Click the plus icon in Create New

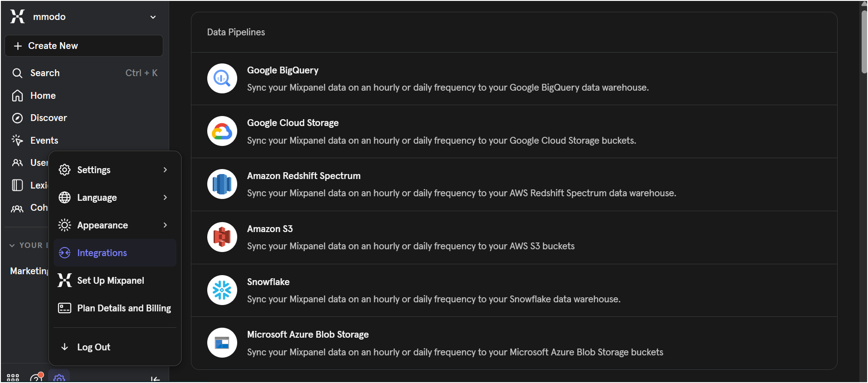click(18, 46)
